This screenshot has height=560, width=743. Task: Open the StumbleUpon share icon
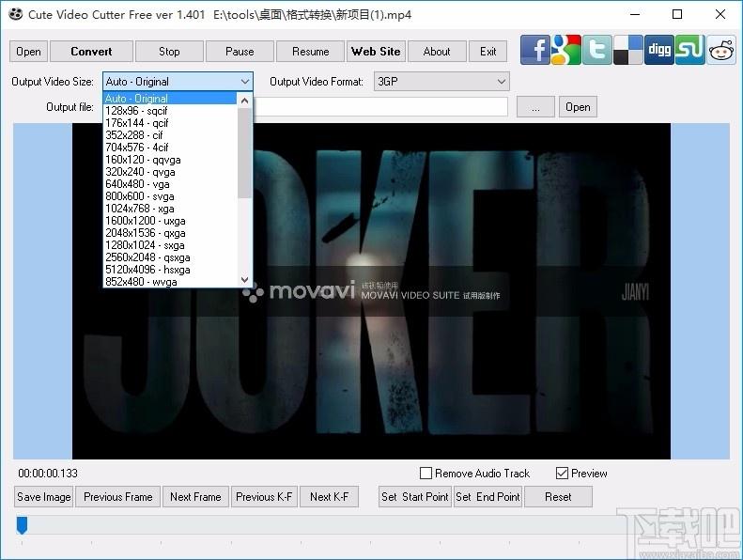[690, 50]
